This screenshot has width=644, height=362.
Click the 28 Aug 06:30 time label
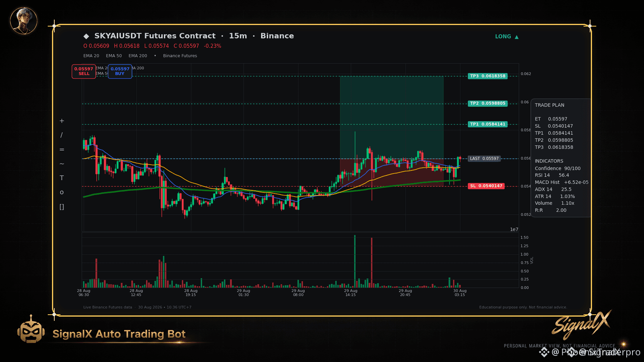click(84, 293)
